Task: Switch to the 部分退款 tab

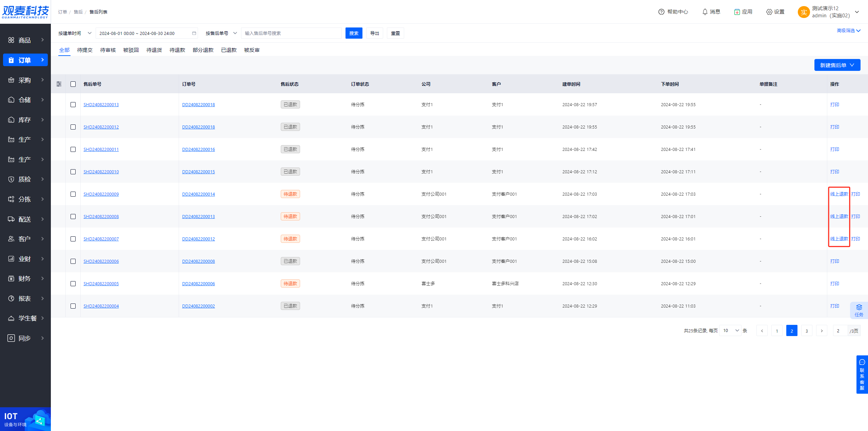Action: pyautogui.click(x=203, y=50)
